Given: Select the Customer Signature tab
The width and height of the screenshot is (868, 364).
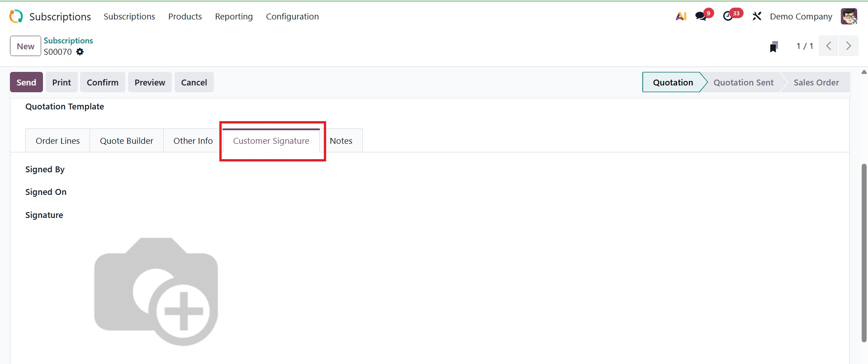Looking at the screenshot, I should click(271, 141).
